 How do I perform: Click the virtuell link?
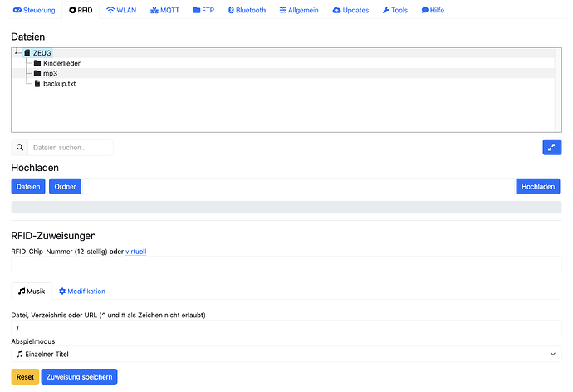136,252
